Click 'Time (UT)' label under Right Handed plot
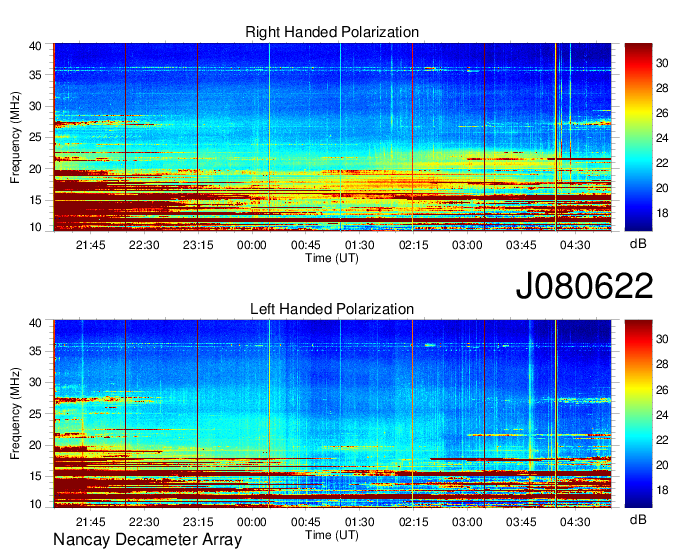Screen dimensions: 680x552 coord(332,258)
